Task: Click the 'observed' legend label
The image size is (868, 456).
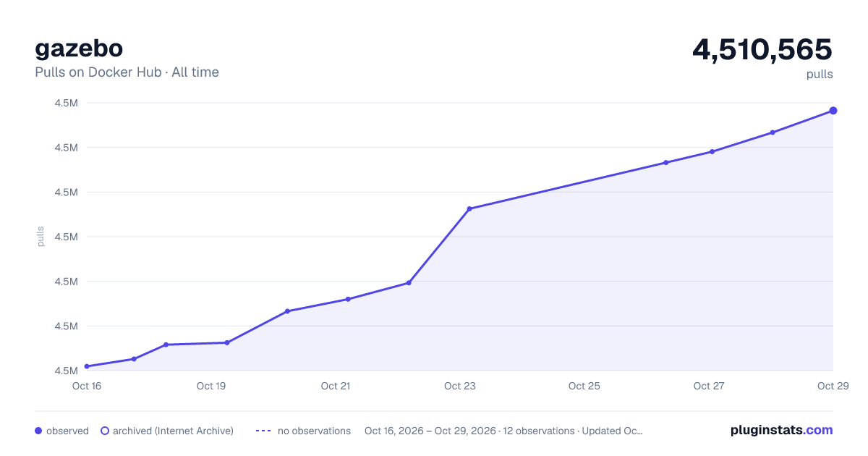Action: pos(67,431)
